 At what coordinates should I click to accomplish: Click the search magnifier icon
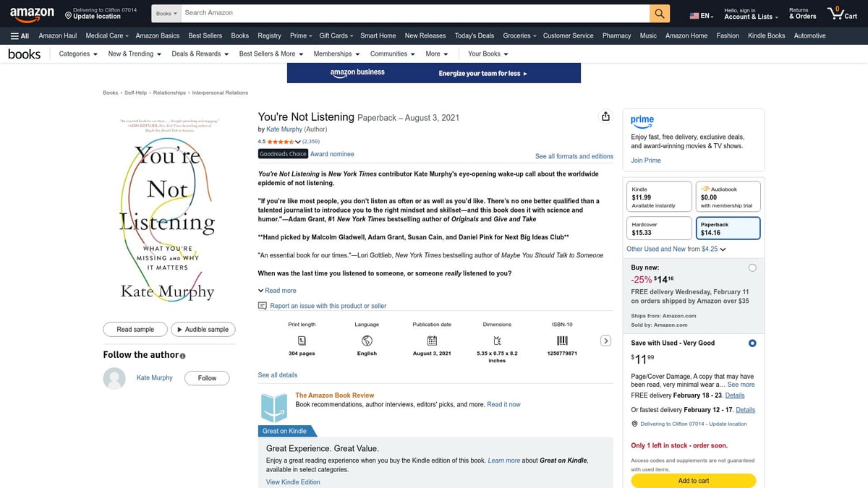[659, 12]
